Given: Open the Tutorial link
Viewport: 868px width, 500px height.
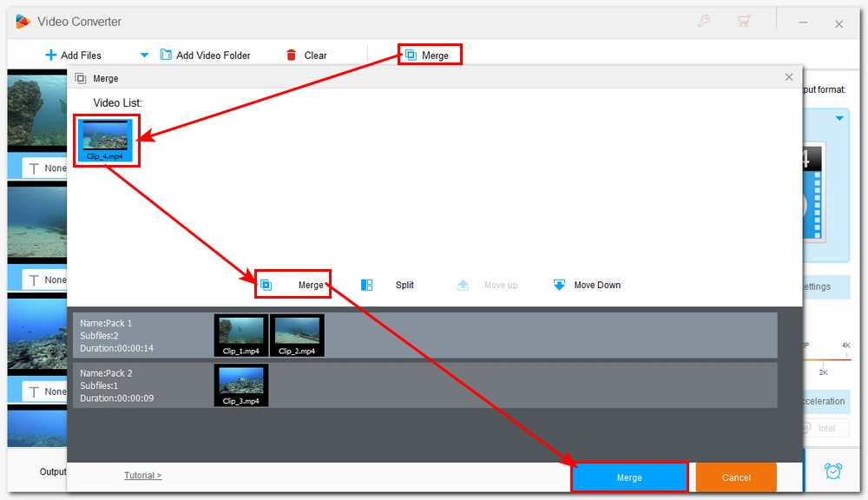Looking at the screenshot, I should tap(143, 475).
